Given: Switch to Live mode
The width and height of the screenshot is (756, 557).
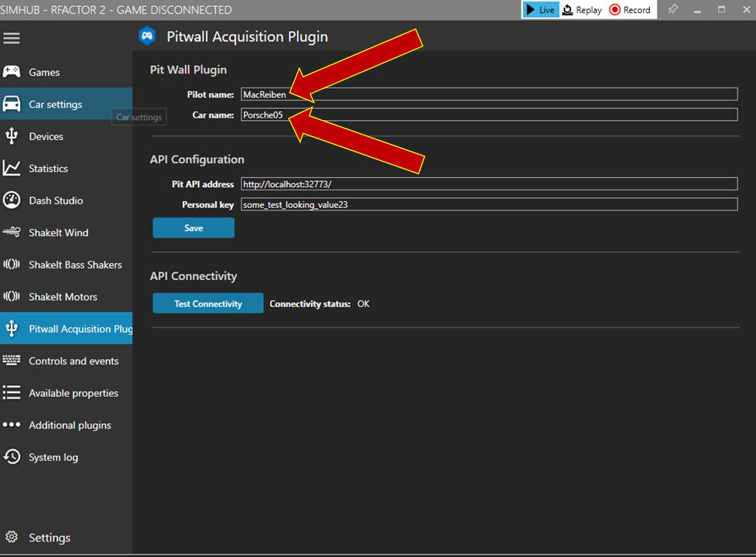Looking at the screenshot, I should [x=540, y=9].
